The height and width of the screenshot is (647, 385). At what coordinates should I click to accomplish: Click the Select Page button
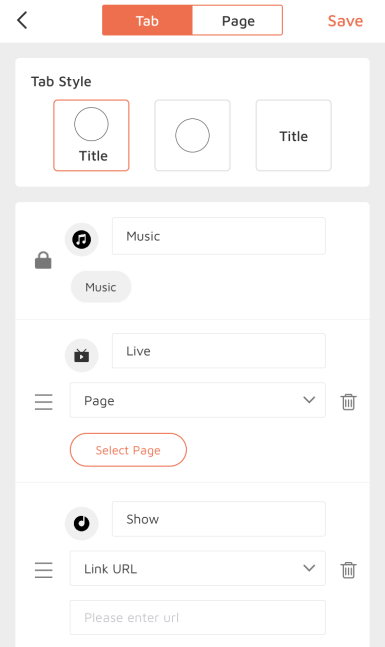pyautogui.click(x=128, y=450)
